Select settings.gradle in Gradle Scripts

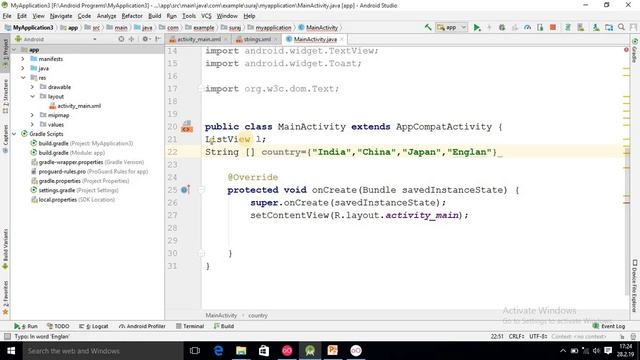coord(75,190)
